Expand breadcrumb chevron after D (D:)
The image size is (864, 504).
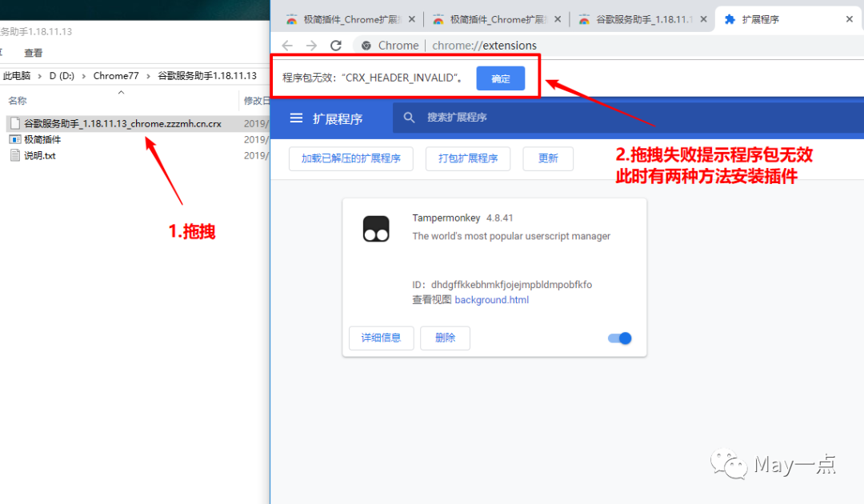84,76
